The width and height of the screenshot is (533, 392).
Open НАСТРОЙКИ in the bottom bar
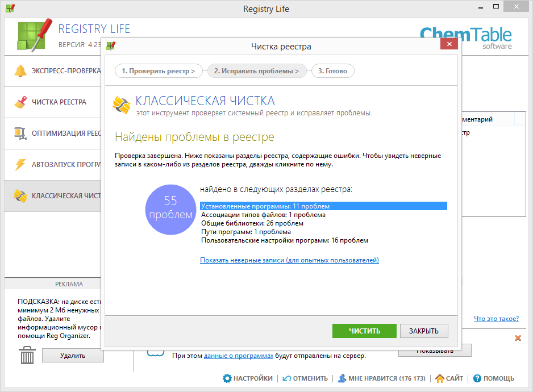pyautogui.click(x=253, y=378)
